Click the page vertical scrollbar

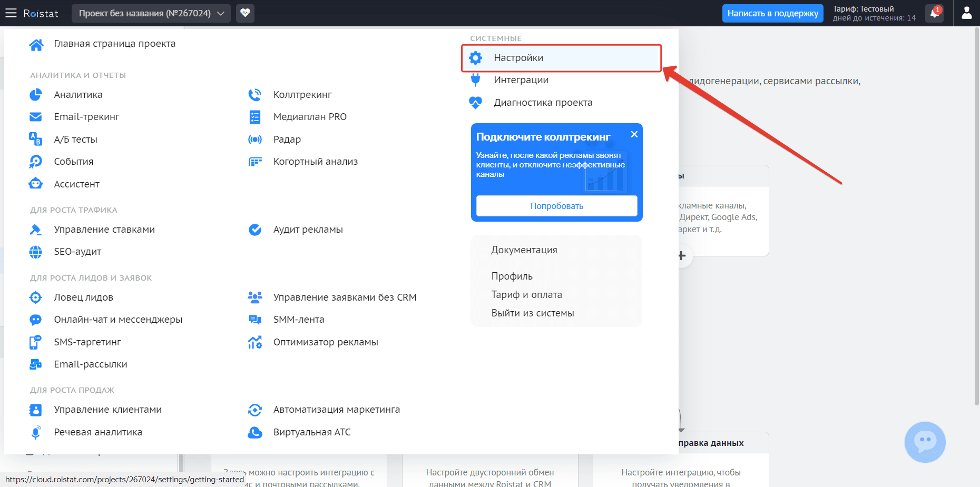coord(976,216)
